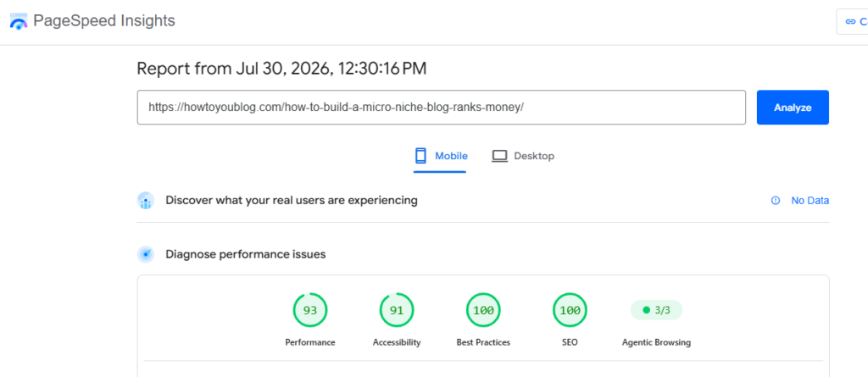Viewport: 868px width, 377px height.
Task: Jump to the Agentic Browsing label
Action: (x=657, y=342)
